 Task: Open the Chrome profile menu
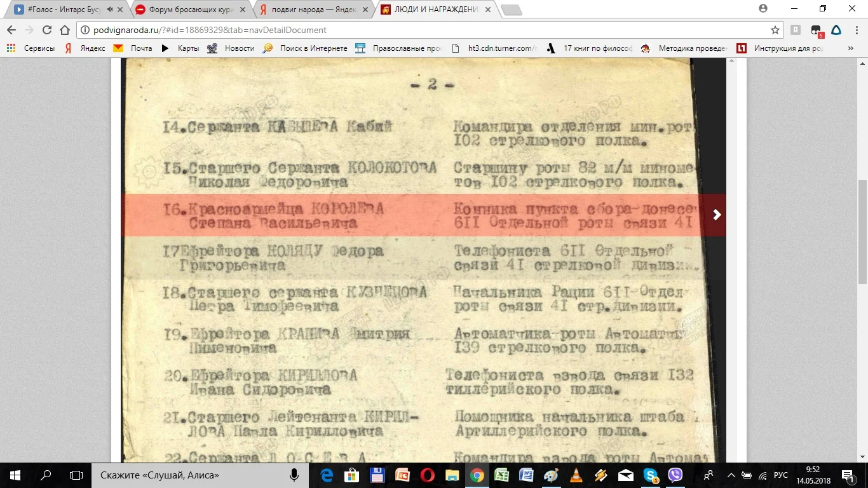pyautogui.click(x=763, y=9)
